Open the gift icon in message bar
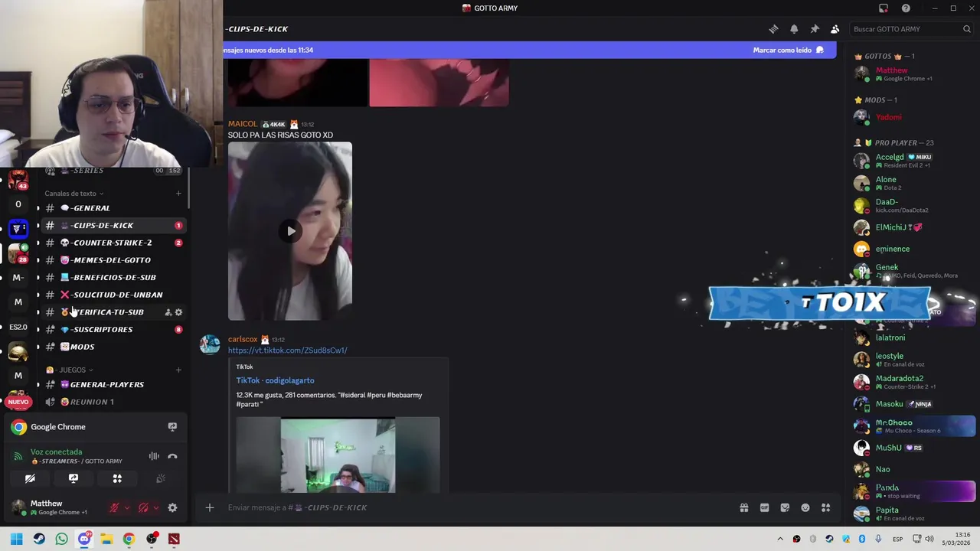The height and width of the screenshot is (551, 980). coord(743,507)
